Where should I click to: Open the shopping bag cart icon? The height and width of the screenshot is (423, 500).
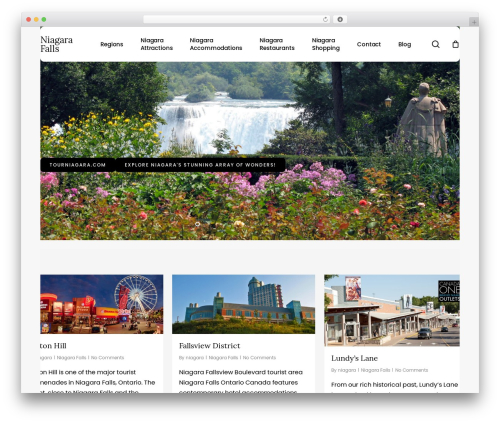click(455, 44)
